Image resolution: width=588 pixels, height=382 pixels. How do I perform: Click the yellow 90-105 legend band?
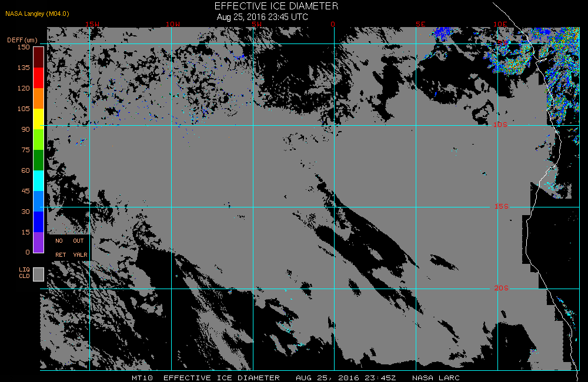[39, 119]
